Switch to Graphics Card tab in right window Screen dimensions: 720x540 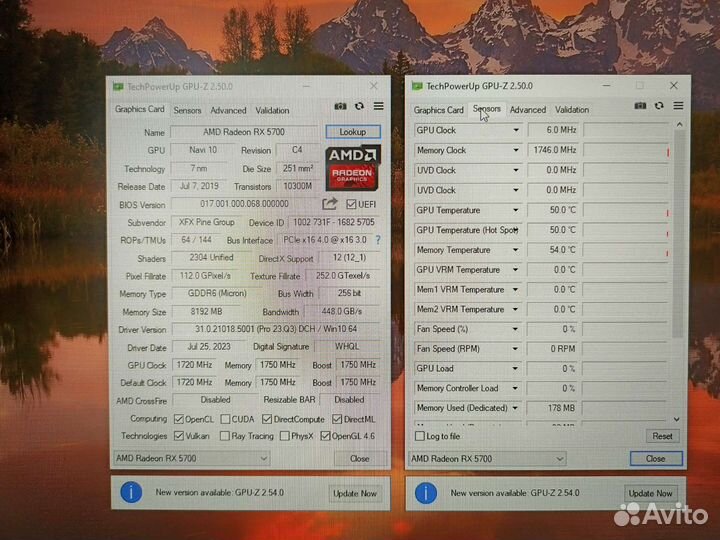(439, 110)
